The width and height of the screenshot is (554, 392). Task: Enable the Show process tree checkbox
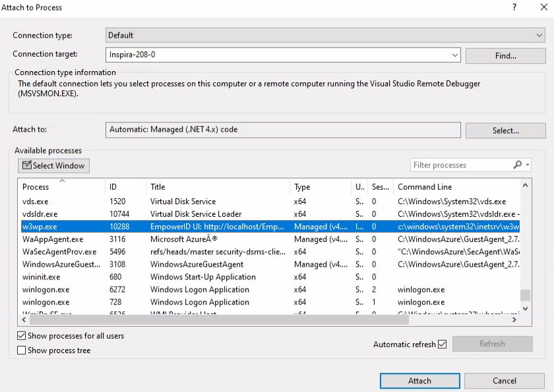click(x=22, y=350)
